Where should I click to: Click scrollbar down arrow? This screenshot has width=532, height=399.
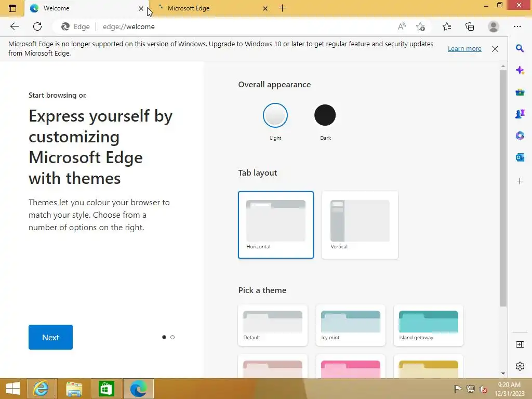[x=503, y=374]
